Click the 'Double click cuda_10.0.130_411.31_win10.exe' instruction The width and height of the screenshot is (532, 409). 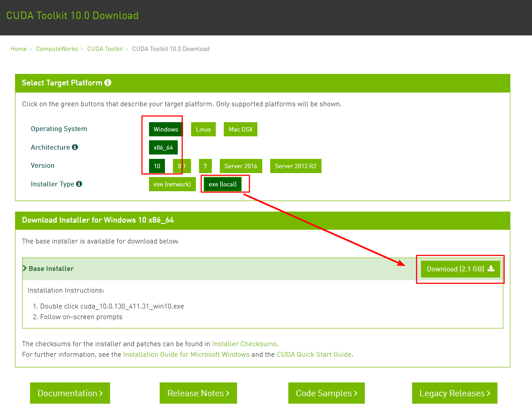(x=112, y=306)
